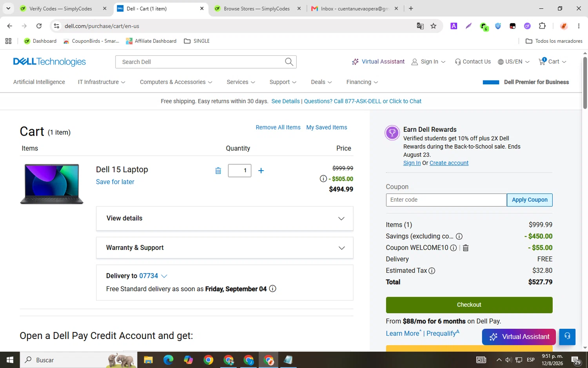
Task: Go to Artificial Intelligence section
Action: tap(39, 82)
